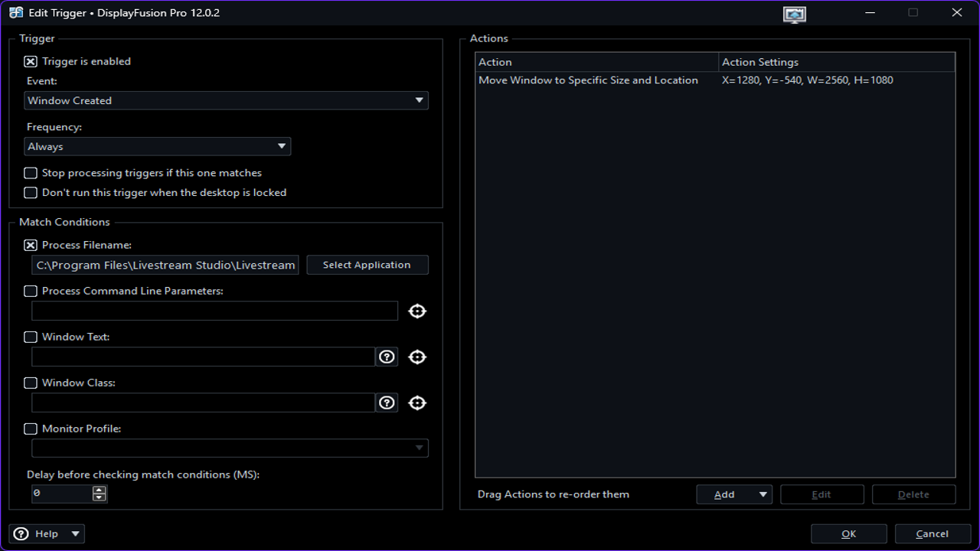Open help question mark for Window Text
This screenshot has width=980, height=551.
[x=387, y=357]
